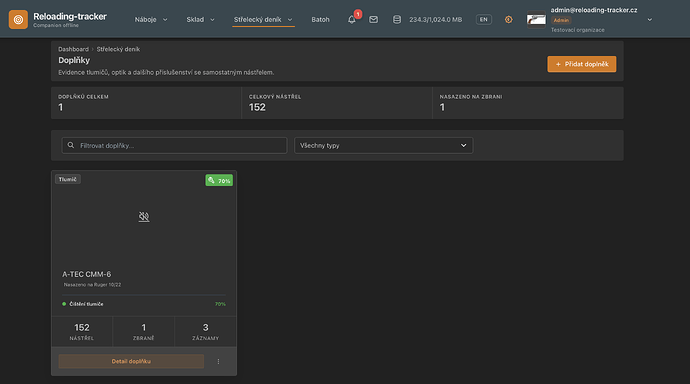
Task: Click the storage usage 234.3/1,024.0 MB text
Action: pos(436,19)
